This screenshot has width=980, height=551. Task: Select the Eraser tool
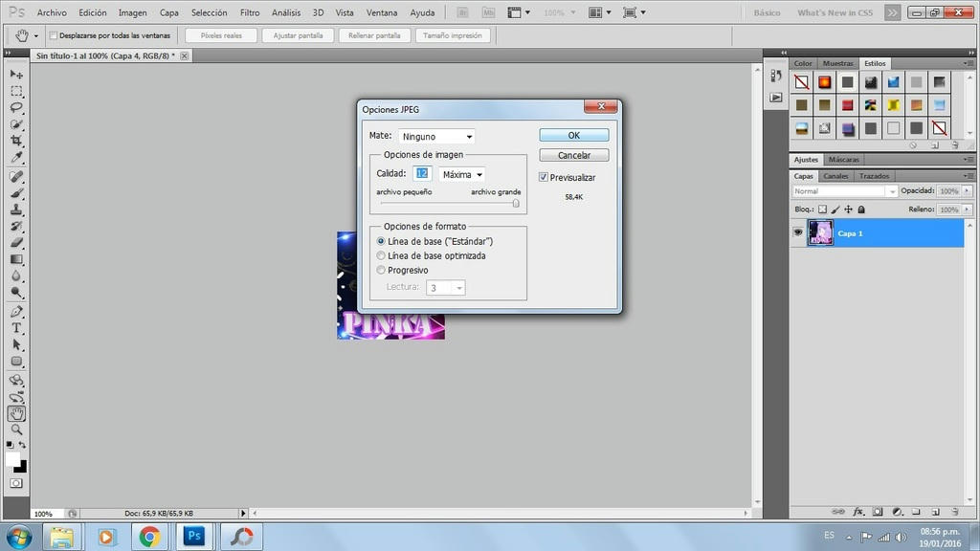[16, 242]
